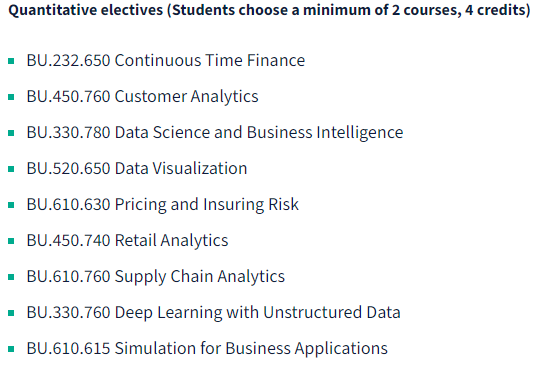541x373 pixels.
Task: Click the course code BU.610.615
Action: pyautogui.click(x=68, y=348)
